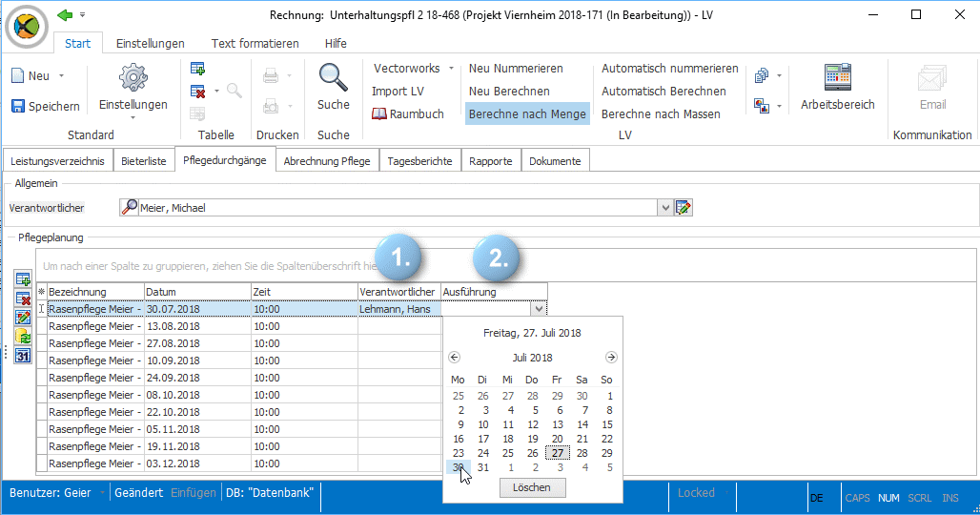Viewport: 980px width, 515px height.
Task: Open the Rapporte tab
Action: tap(491, 160)
